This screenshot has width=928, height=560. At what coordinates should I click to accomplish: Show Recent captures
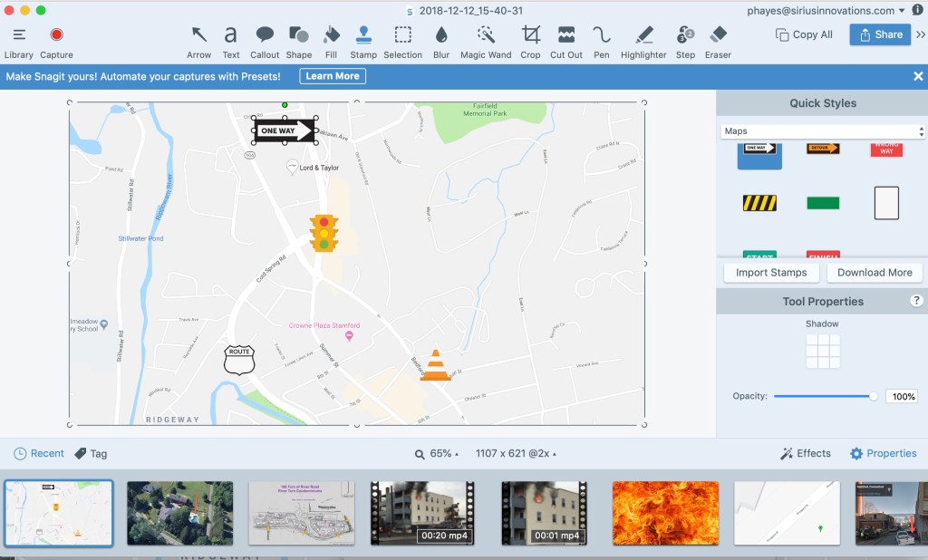point(39,453)
